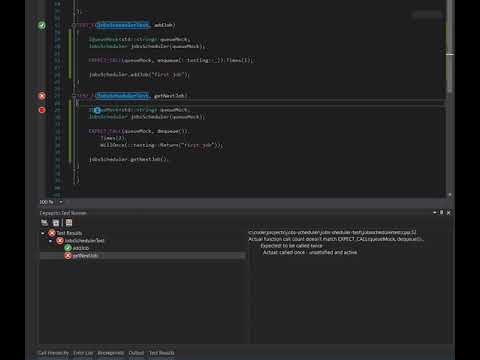Open the 100 % zoom dropdown

[x=61, y=202]
